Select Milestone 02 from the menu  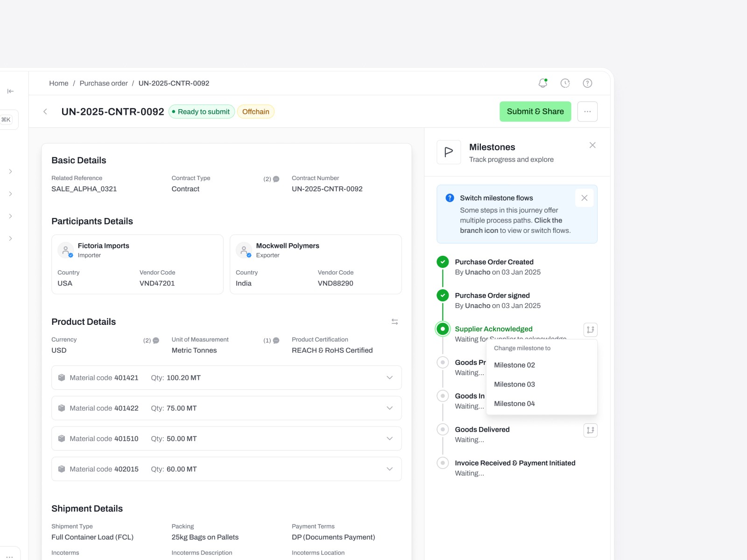coord(542,365)
